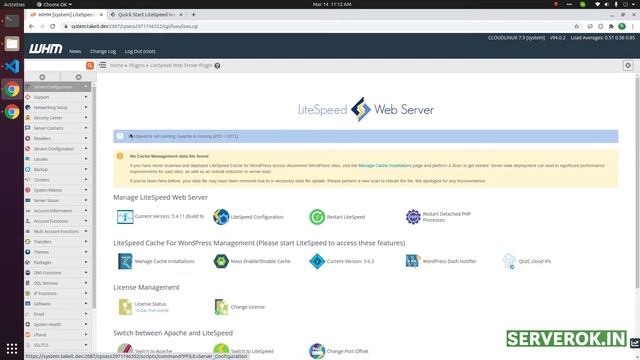The width and height of the screenshot is (640, 360).
Task: Open the Packages sidebar item
Action: click(57, 262)
